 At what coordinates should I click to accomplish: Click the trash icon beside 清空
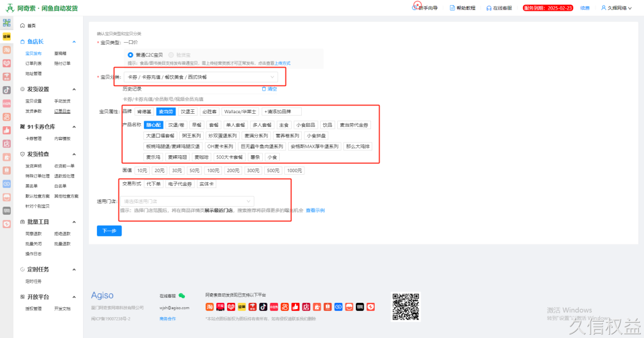[264, 89]
